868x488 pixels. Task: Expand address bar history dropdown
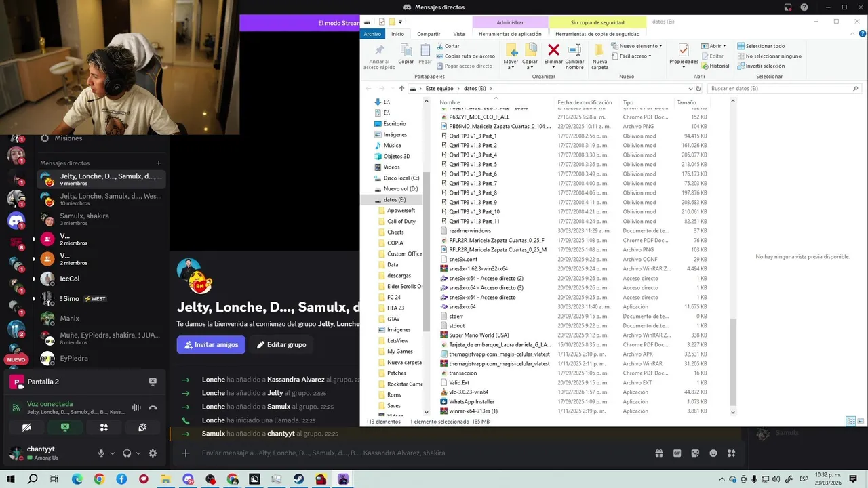tap(690, 89)
